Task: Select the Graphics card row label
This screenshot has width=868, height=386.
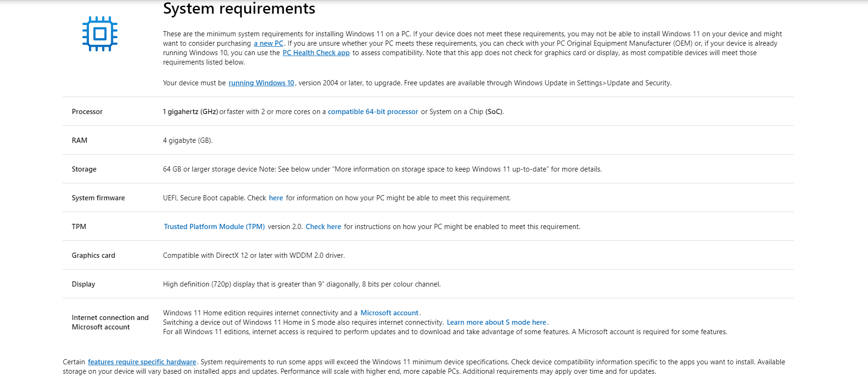Action: pyautogui.click(x=93, y=255)
